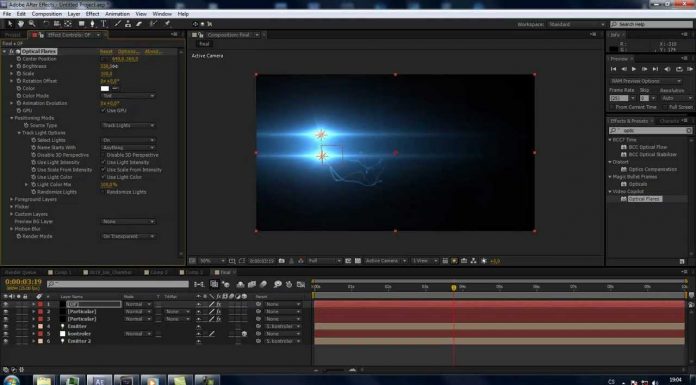Click the Color eyedropper icon
Screen dimensions: 696x385
tap(115, 88)
